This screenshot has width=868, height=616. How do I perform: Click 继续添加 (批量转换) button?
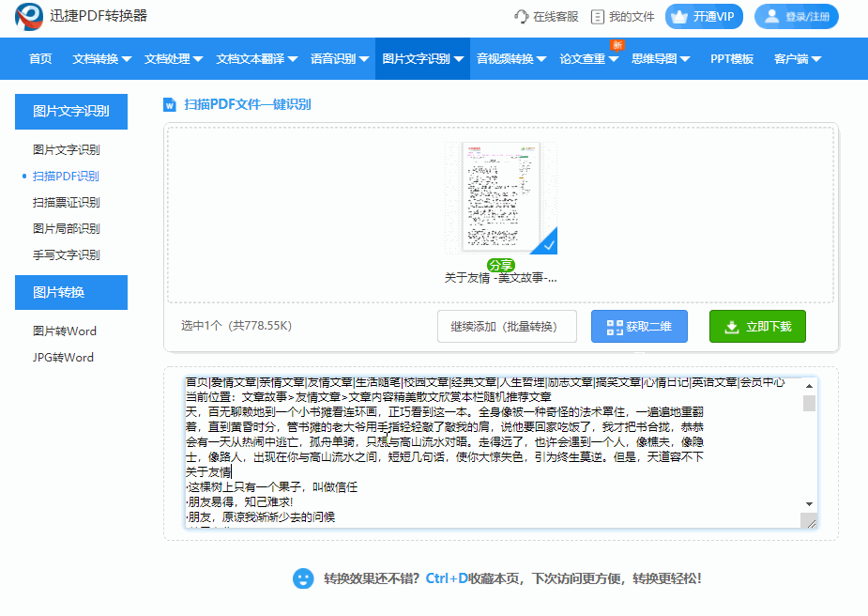pyautogui.click(x=507, y=327)
